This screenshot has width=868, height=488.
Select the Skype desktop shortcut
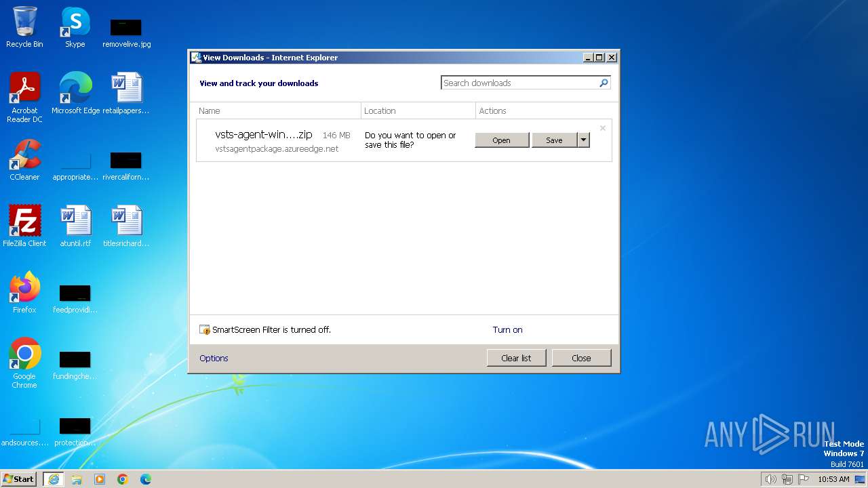point(75,28)
